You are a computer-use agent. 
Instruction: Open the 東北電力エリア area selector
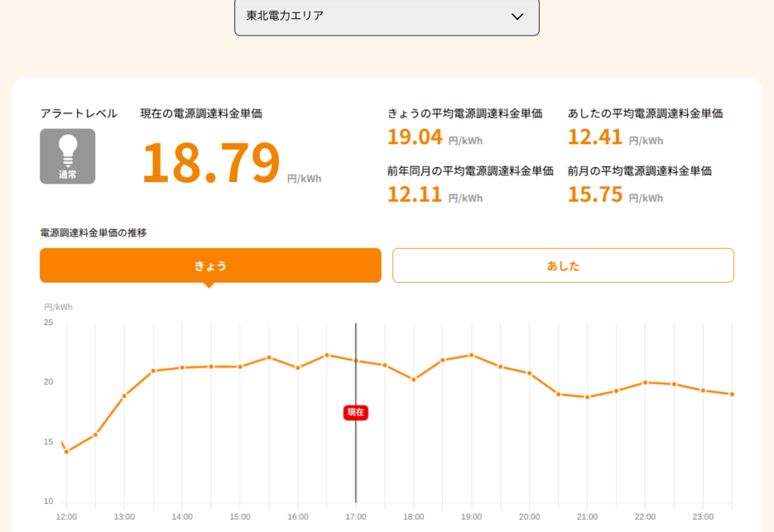386,17
